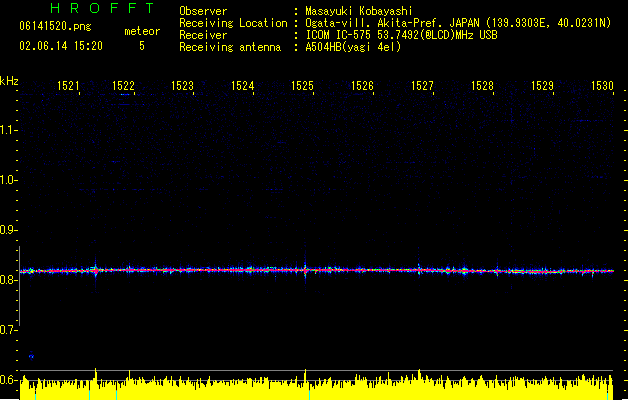Click the 0.6 kHz frequency label
This screenshot has height=400, width=629.
[x=8, y=380]
